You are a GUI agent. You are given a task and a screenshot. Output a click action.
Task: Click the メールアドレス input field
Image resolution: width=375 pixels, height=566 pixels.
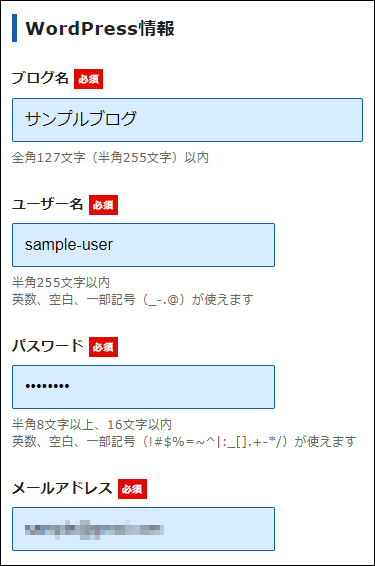143,529
